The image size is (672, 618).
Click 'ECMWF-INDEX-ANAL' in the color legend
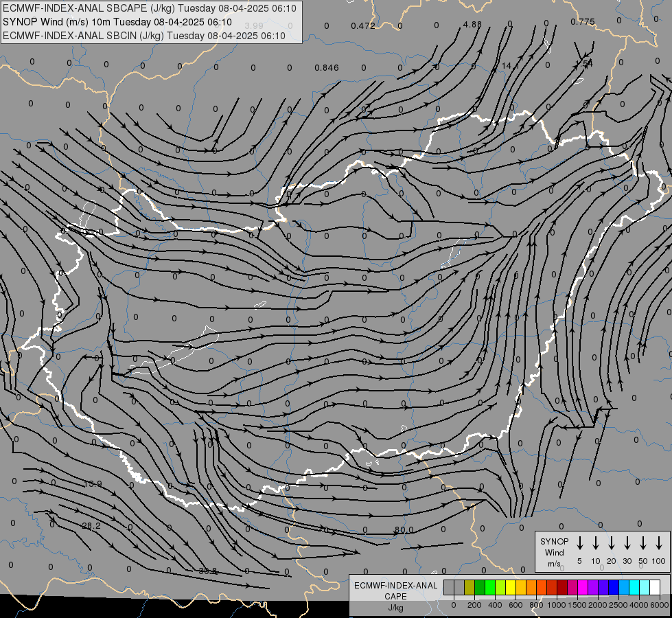(x=395, y=586)
